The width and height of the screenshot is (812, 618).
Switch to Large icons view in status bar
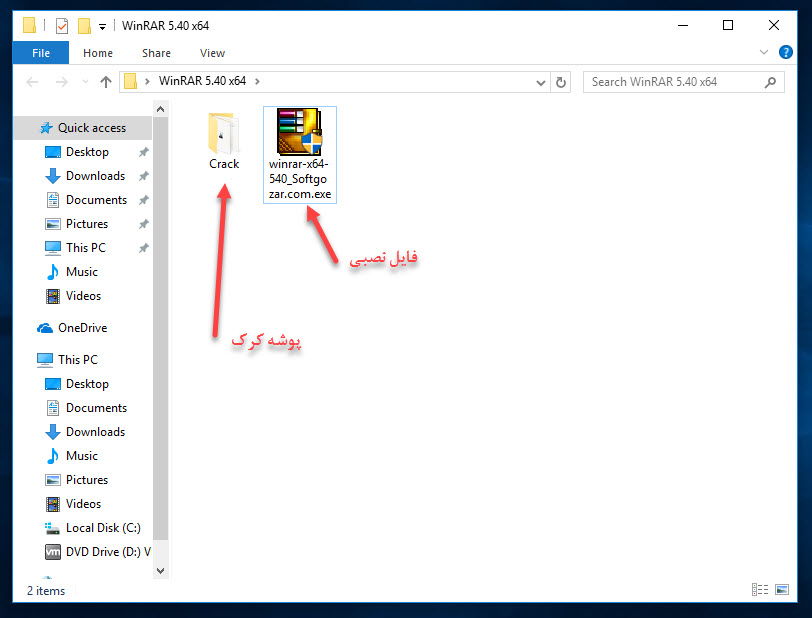tap(782, 590)
